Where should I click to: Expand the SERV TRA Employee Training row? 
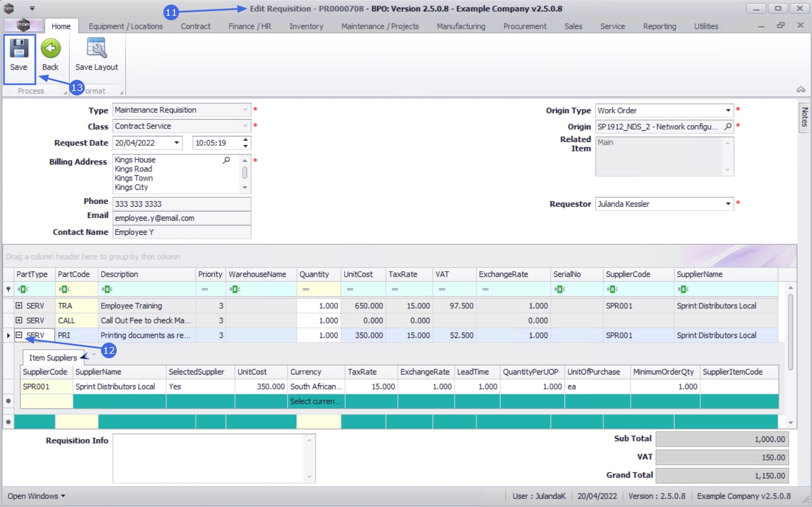pos(19,305)
